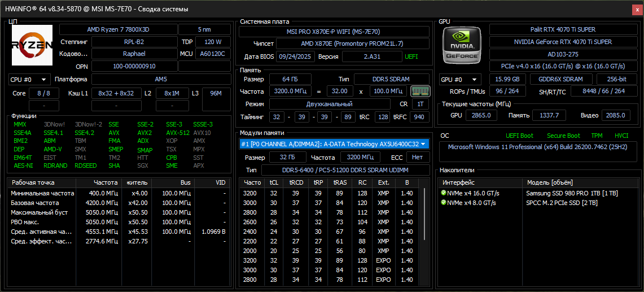Click the green check icon for Samsung SSD
The image size is (644, 292).
(443, 193)
